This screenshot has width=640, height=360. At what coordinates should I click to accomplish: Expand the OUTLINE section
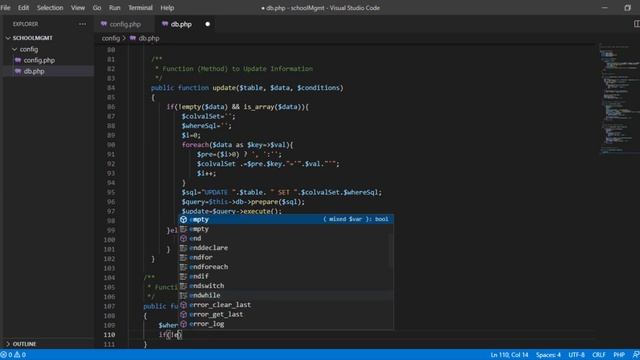(24, 344)
